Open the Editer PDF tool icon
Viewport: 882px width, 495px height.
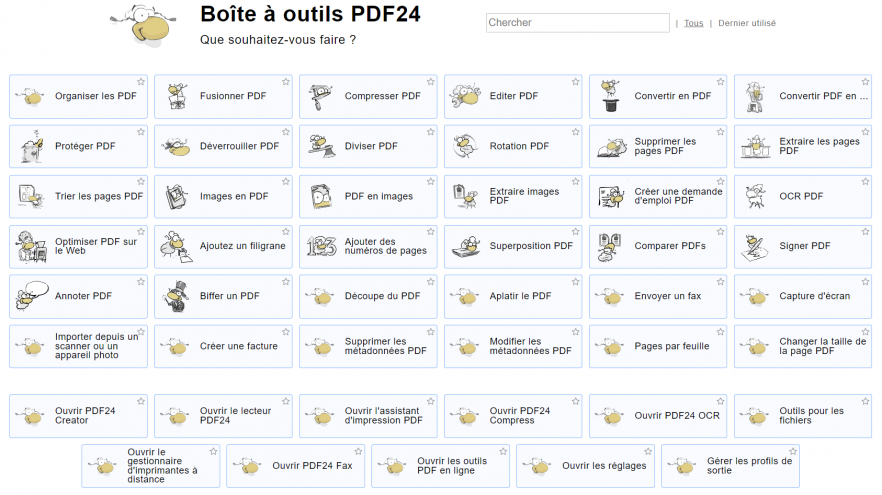pyautogui.click(x=466, y=96)
